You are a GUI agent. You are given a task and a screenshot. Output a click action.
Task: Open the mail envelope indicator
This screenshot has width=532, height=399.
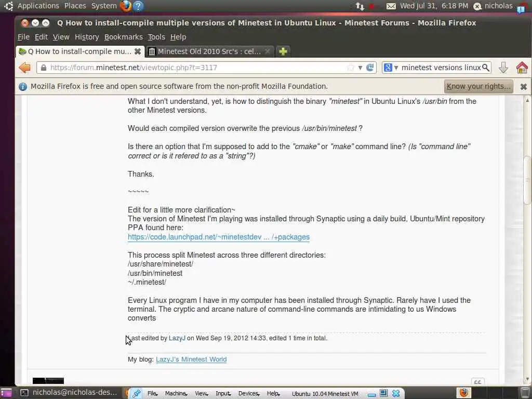click(x=391, y=6)
